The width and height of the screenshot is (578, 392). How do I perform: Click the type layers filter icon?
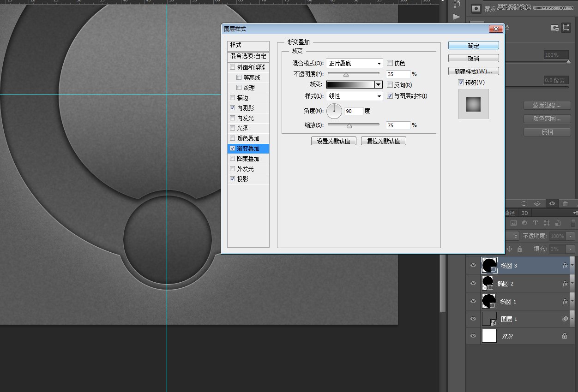[x=535, y=223]
